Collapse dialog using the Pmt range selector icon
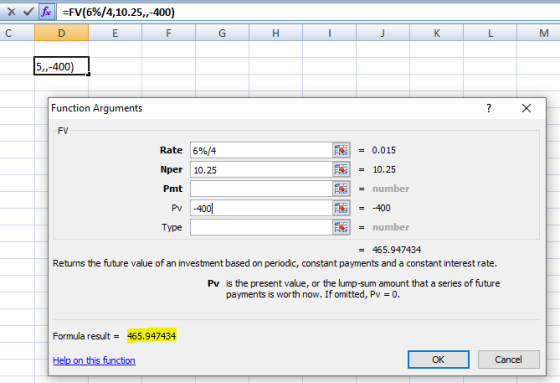560x383 pixels. (341, 189)
